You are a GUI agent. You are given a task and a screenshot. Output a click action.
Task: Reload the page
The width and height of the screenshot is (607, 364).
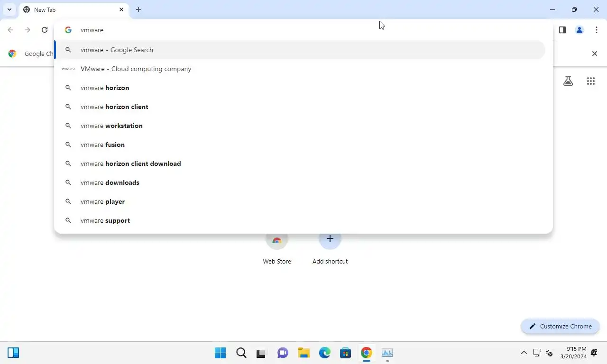tap(45, 30)
